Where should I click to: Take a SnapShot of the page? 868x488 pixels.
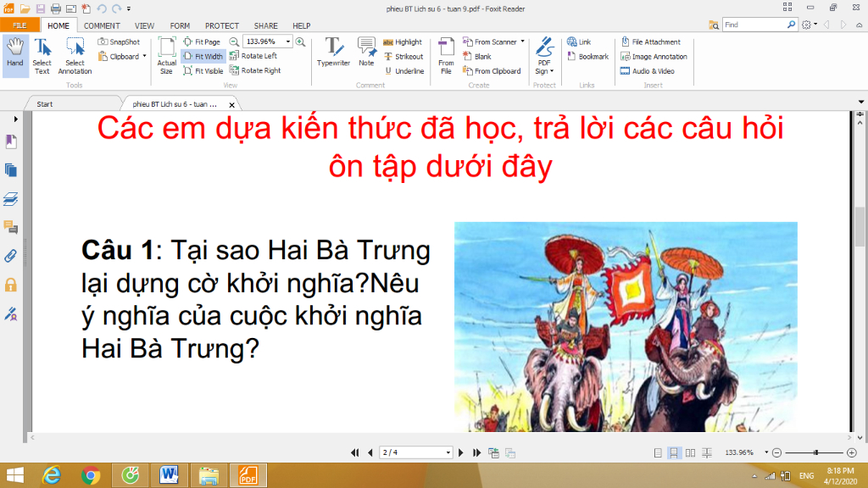pyautogui.click(x=119, y=42)
